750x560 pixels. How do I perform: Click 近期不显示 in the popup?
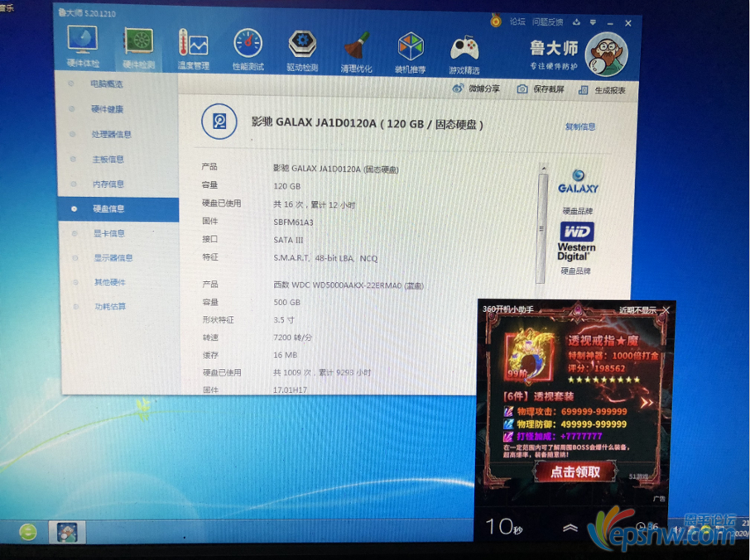pyautogui.click(x=637, y=310)
